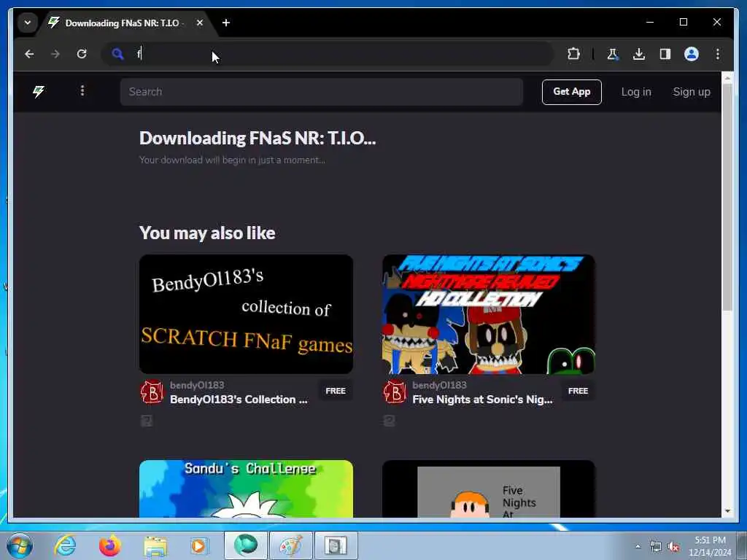Show browser downloads

[639, 54]
